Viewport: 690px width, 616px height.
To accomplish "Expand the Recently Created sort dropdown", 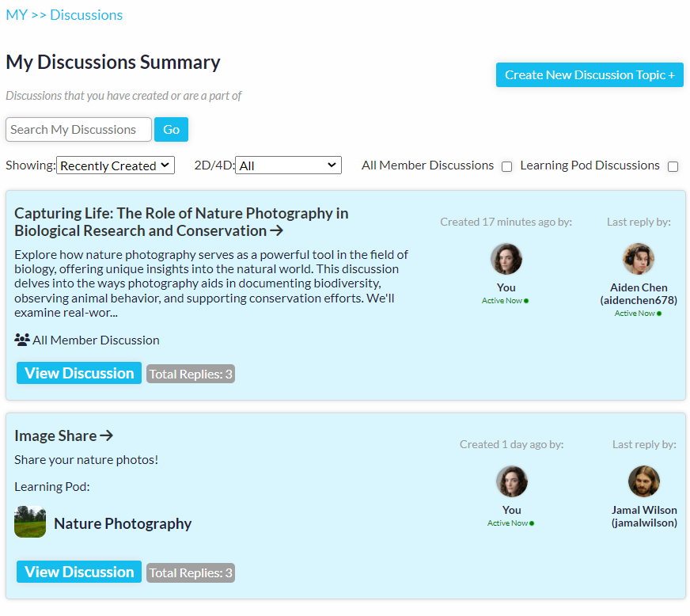I will (116, 165).
